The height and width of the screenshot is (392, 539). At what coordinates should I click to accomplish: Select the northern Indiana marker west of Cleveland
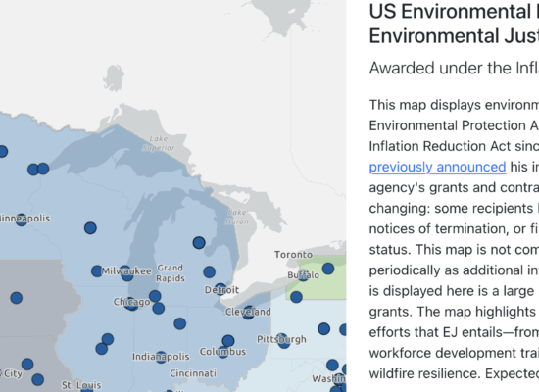click(x=179, y=323)
